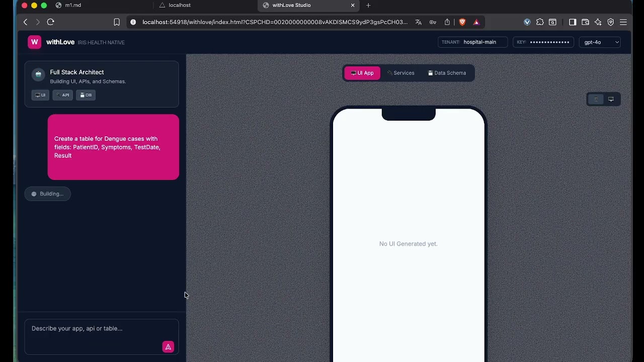Switch to the localhost browser tab
This screenshot has height=362, width=644.
pos(179,5)
